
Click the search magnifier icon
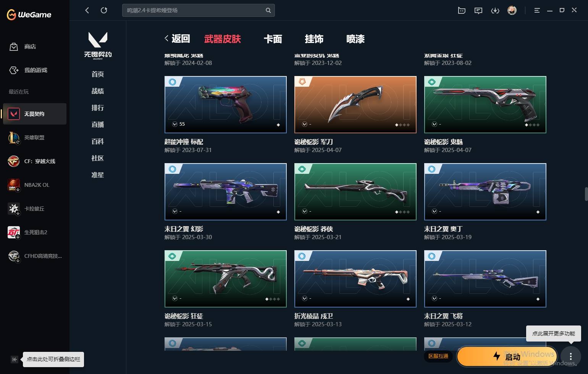pos(268,10)
